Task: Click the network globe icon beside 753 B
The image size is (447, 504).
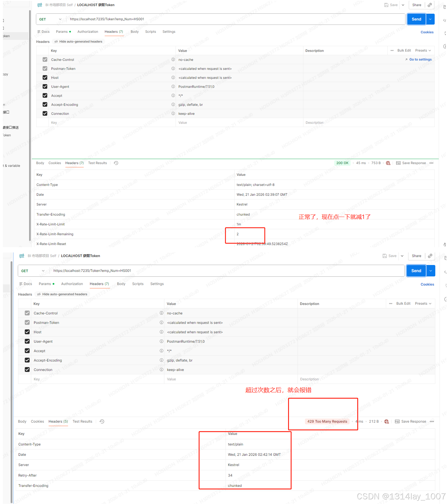Action: click(x=388, y=163)
